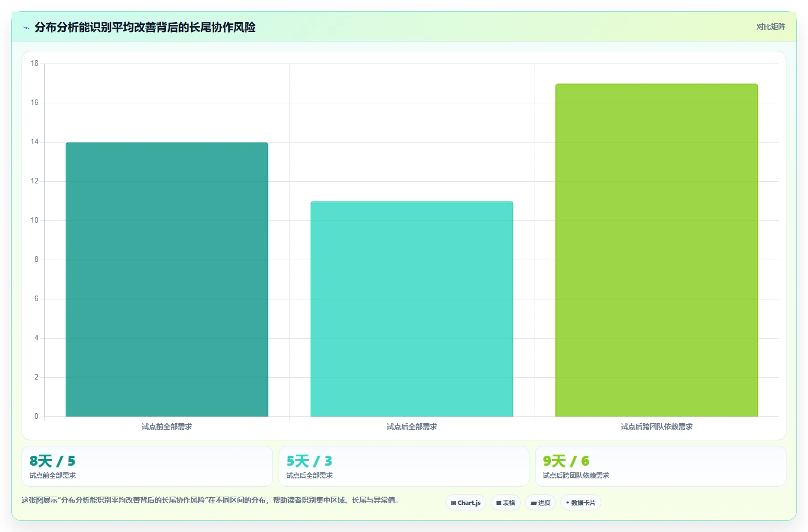Select the 进度 tag chip

click(541, 503)
